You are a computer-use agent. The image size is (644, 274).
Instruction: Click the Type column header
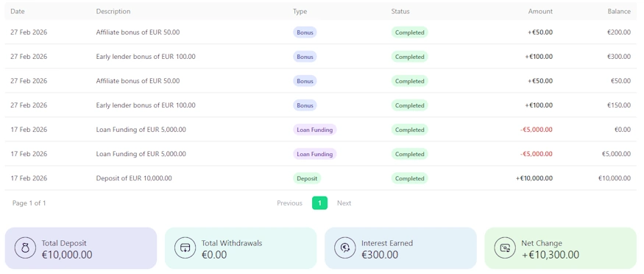tap(300, 12)
